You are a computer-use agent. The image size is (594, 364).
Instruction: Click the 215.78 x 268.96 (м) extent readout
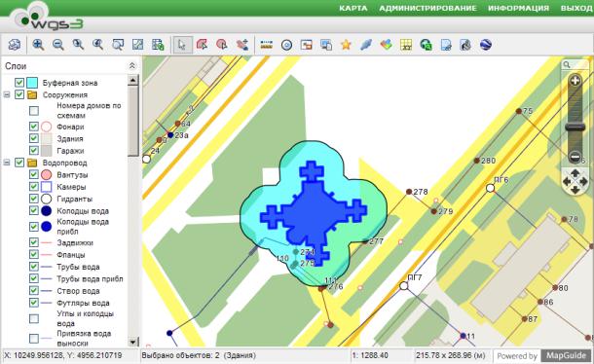[451, 355]
